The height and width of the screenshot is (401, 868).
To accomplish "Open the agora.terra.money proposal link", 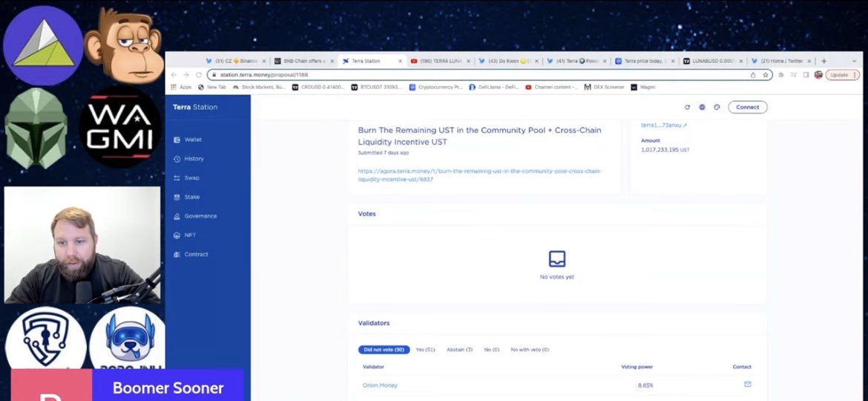I will 479,175.
